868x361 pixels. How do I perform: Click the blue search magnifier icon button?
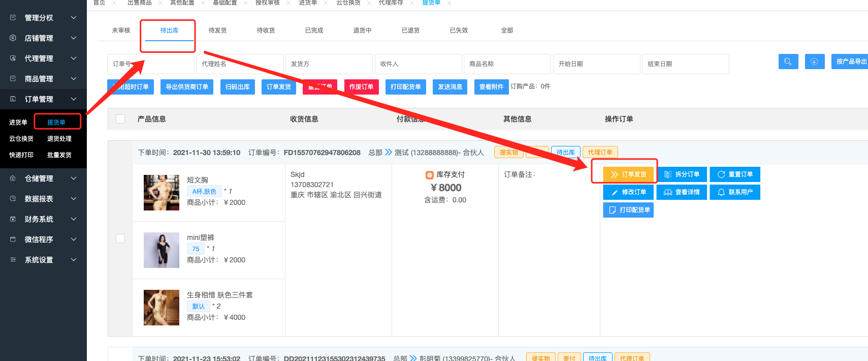(x=788, y=62)
